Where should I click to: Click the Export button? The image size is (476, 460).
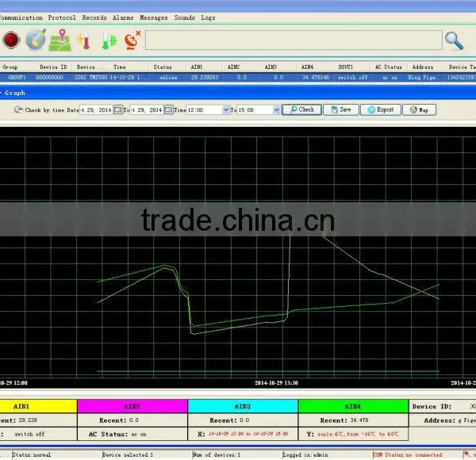pyautogui.click(x=381, y=109)
